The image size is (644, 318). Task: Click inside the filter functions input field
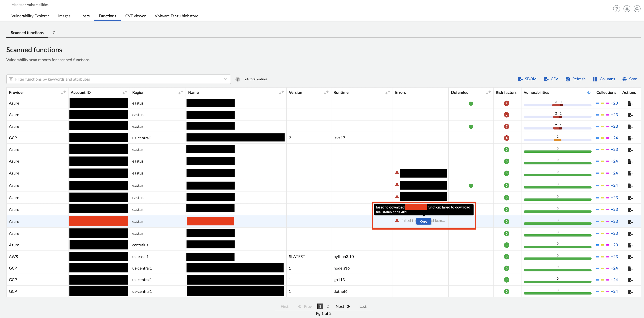pyautogui.click(x=100, y=79)
